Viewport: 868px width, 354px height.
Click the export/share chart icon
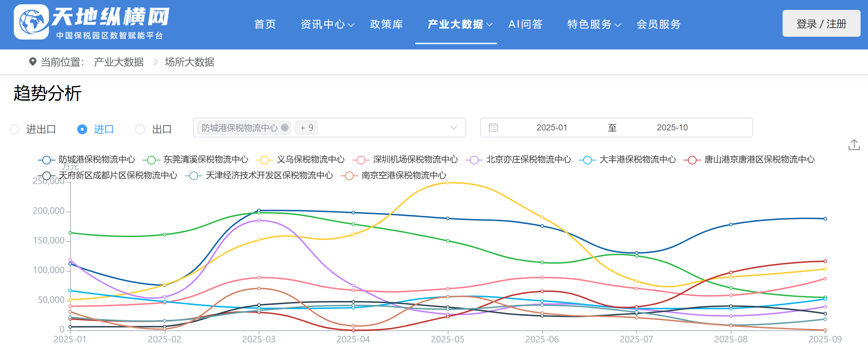(x=854, y=145)
